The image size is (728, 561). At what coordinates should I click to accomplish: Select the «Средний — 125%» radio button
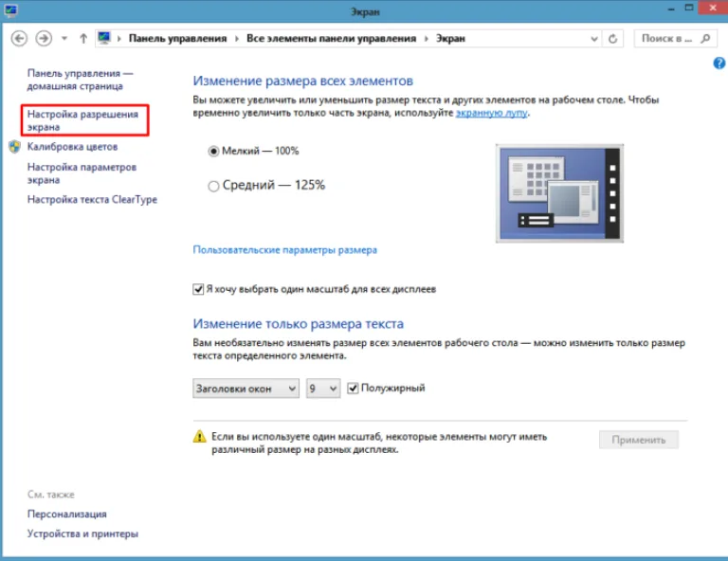coord(213,186)
